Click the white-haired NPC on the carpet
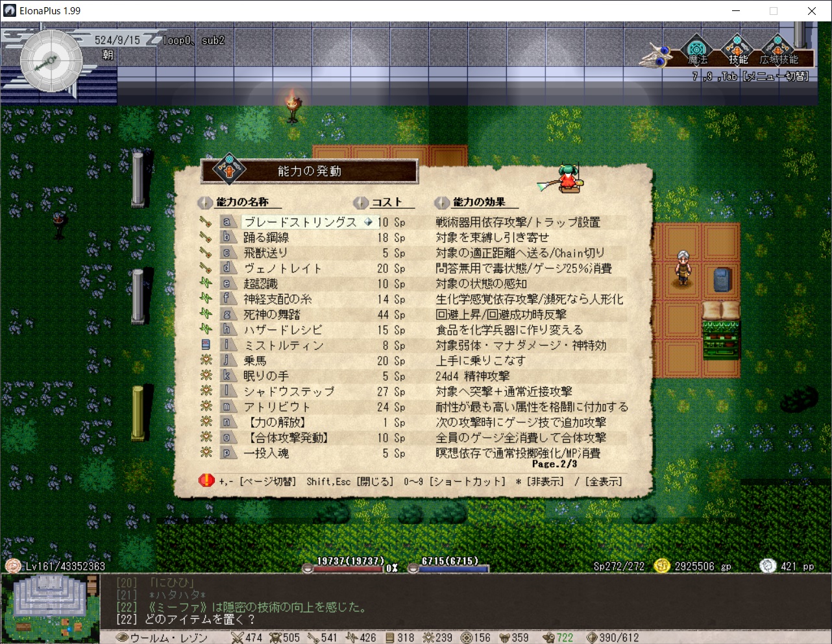832x644 pixels. [x=683, y=267]
